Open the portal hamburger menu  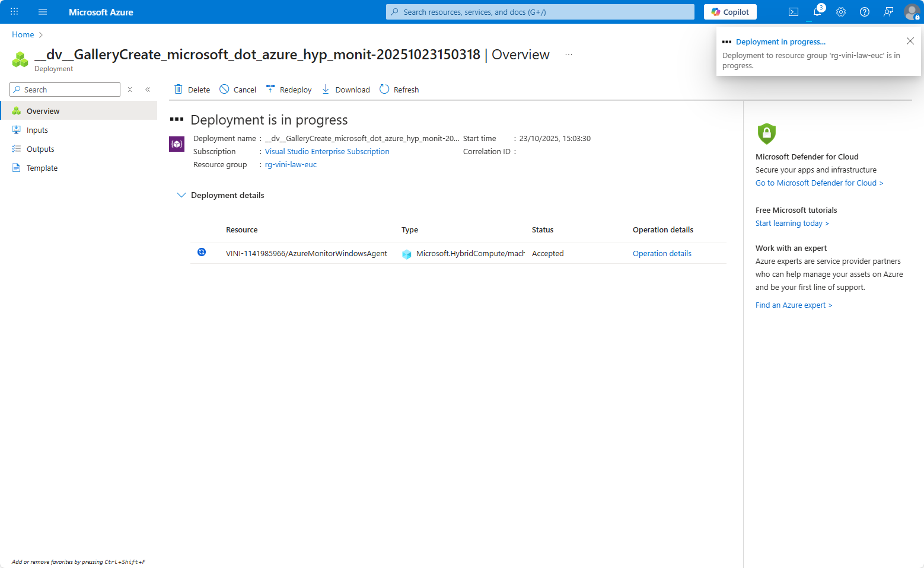coord(43,12)
